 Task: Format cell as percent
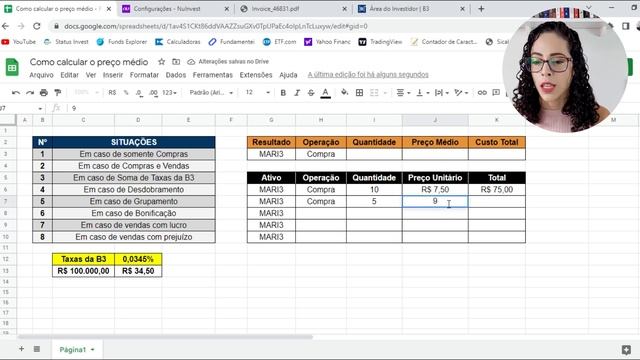coord(126,93)
